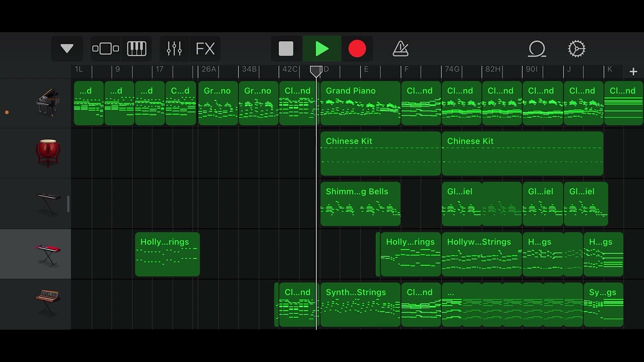
Task: Add a song section with the plus button
Action: pos(633,71)
